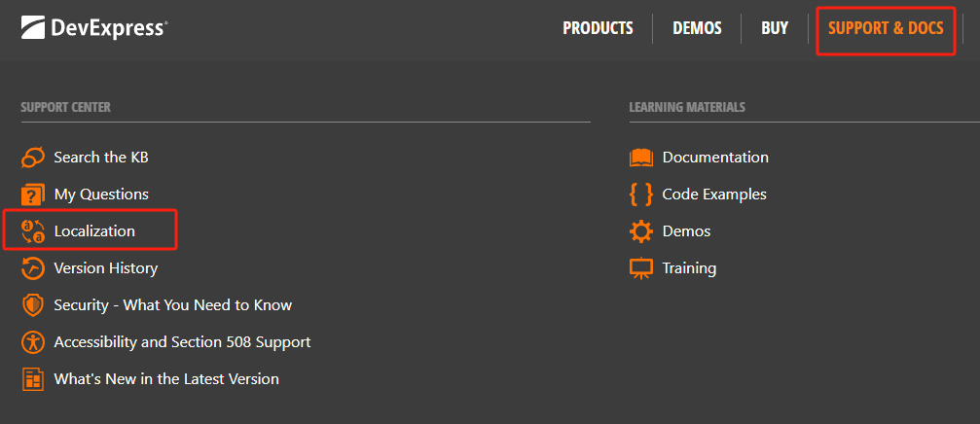This screenshot has height=424, width=980.
Task: Click the Localization translate icon
Action: 33,230
